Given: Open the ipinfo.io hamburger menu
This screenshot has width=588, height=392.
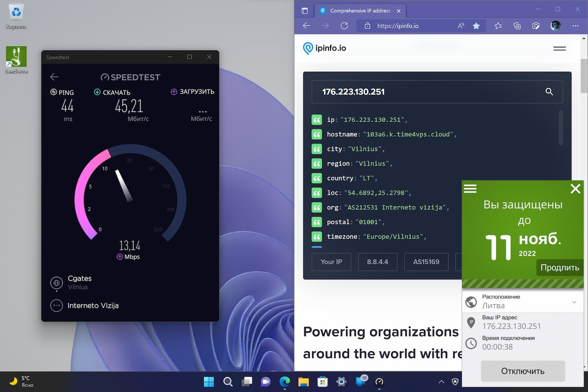Looking at the screenshot, I should 559,48.
